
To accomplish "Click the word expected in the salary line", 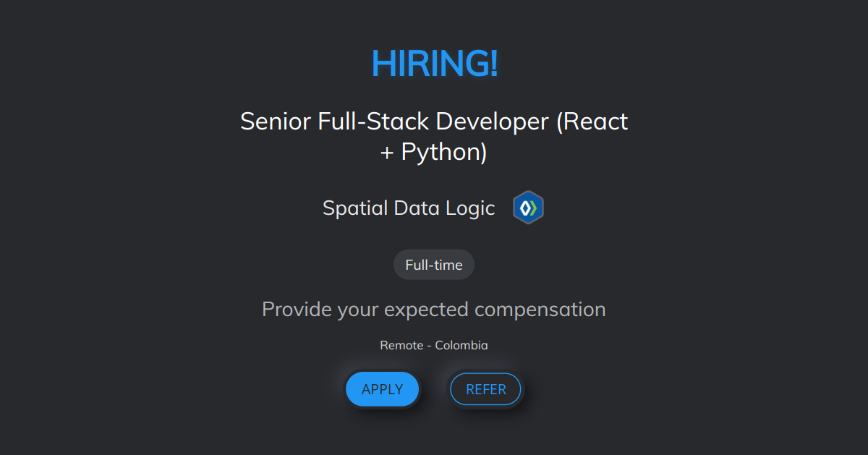I will click(426, 310).
